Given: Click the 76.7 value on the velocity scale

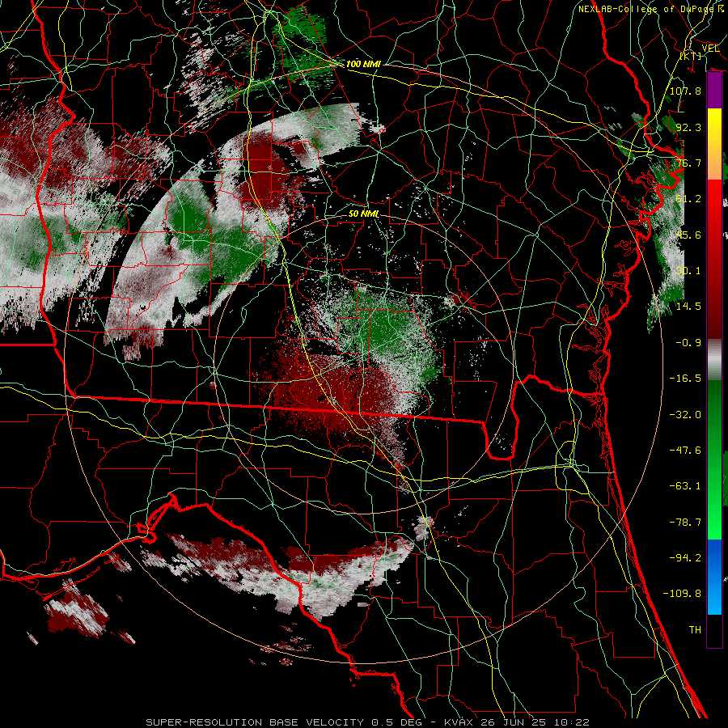Looking at the screenshot, I should click(688, 163).
